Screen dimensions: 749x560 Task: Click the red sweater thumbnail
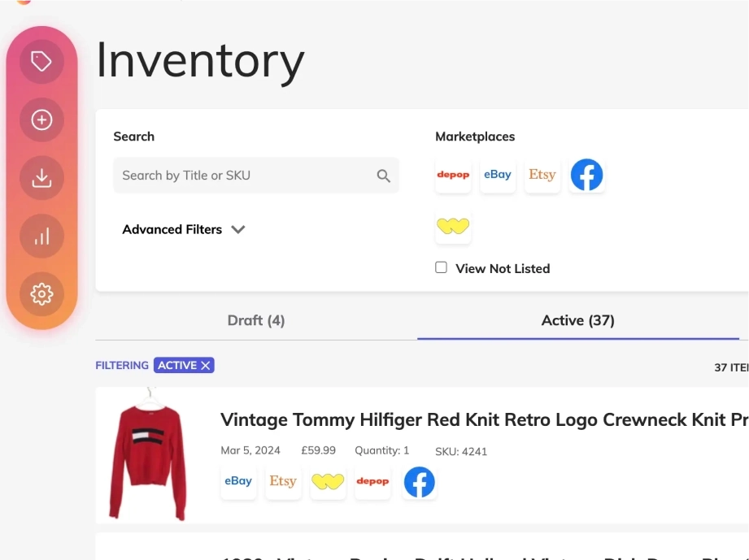coord(148,454)
